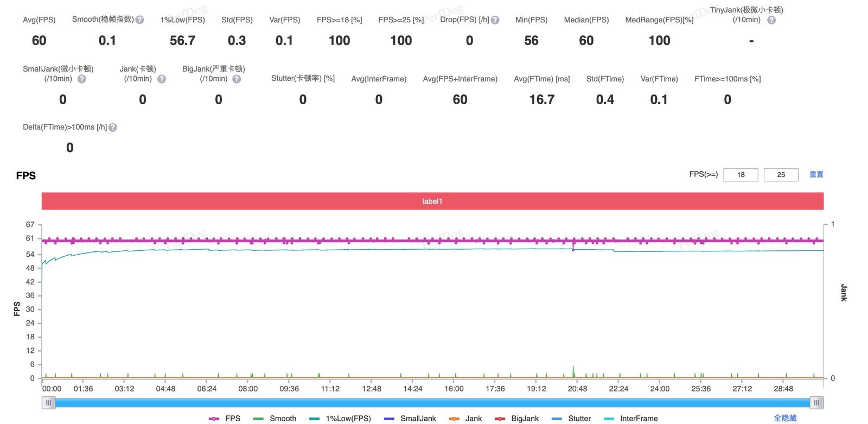Open help icon beside Delta(FTime)>100ms
The image size is (868, 424).
coord(113,128)
